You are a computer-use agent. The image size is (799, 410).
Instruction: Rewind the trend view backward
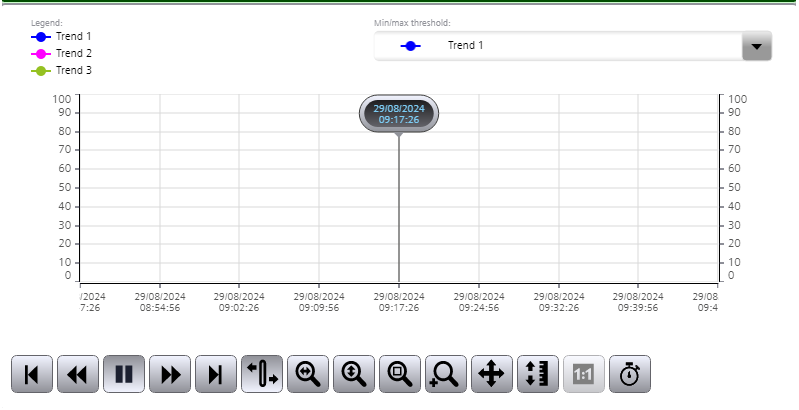pyautogui.click(x=77, y=374)
